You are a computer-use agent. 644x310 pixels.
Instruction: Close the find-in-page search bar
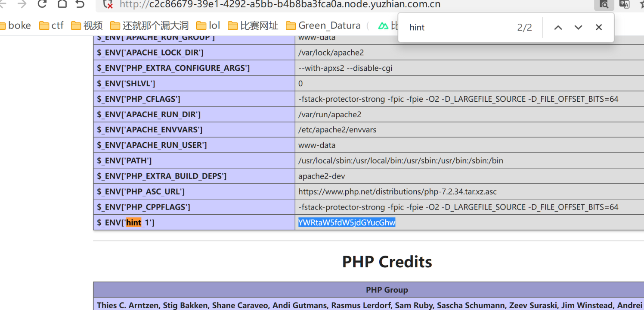coord(598,28)
